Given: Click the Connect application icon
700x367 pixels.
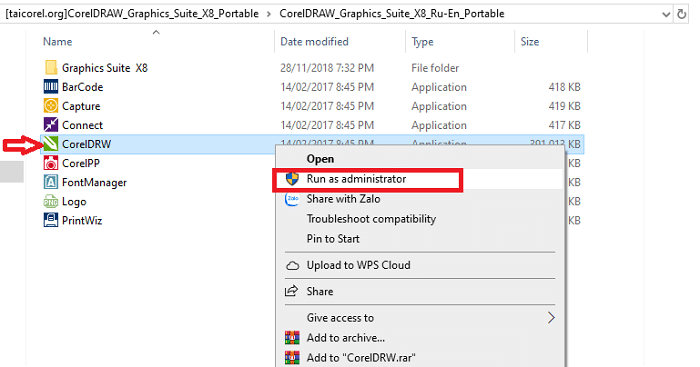Looking at the screenshot, I should click(x=50, y=125).
